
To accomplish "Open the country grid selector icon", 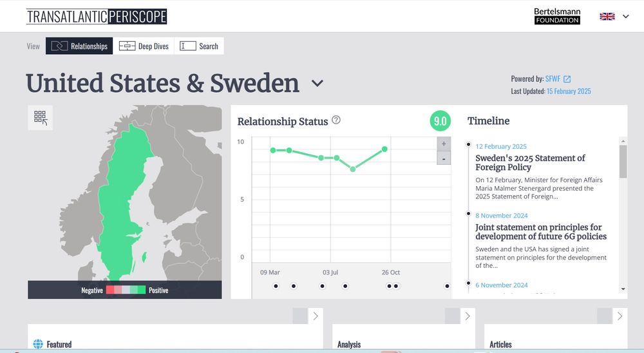I will (x=40, y=117).
